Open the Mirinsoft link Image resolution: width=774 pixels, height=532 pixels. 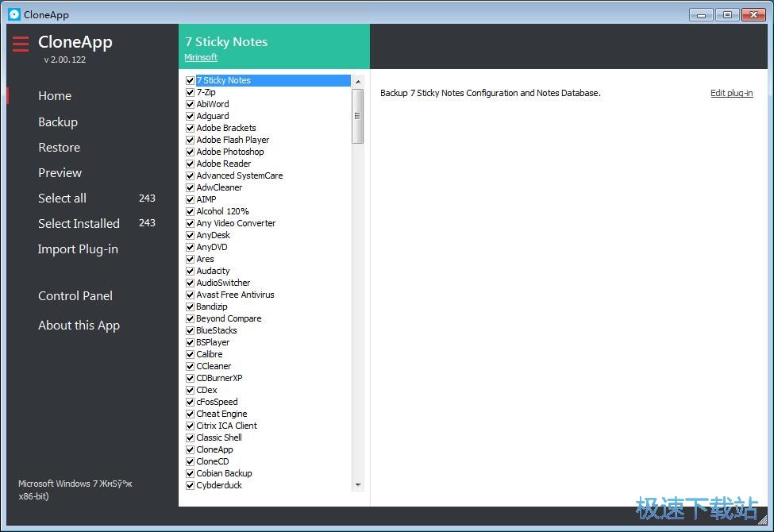click(x=201, y=57)
